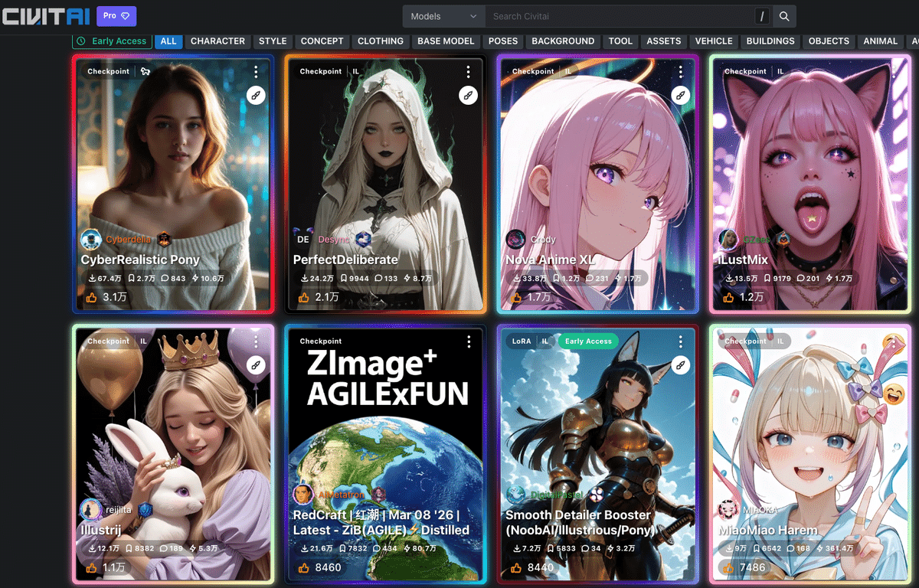
Task: Open the ZImage+ AGILExFUN globe thumbnail
Action: pyautogui.click(x=385, y=456)
